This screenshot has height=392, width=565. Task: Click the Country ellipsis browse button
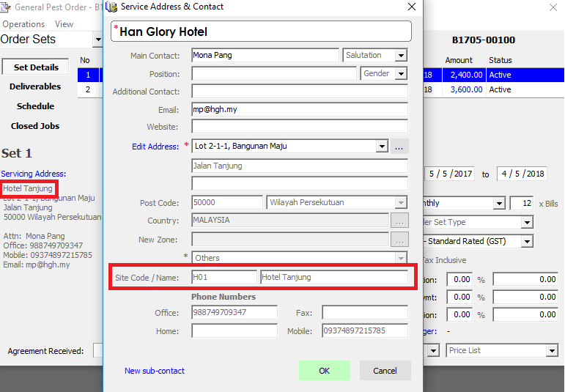pyautogui.click(x=399, y=220)
